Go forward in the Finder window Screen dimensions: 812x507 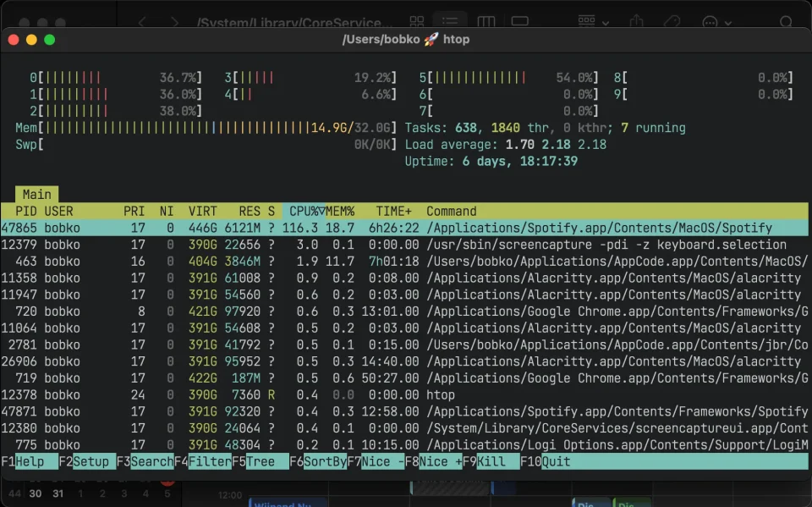coord(175,22)
